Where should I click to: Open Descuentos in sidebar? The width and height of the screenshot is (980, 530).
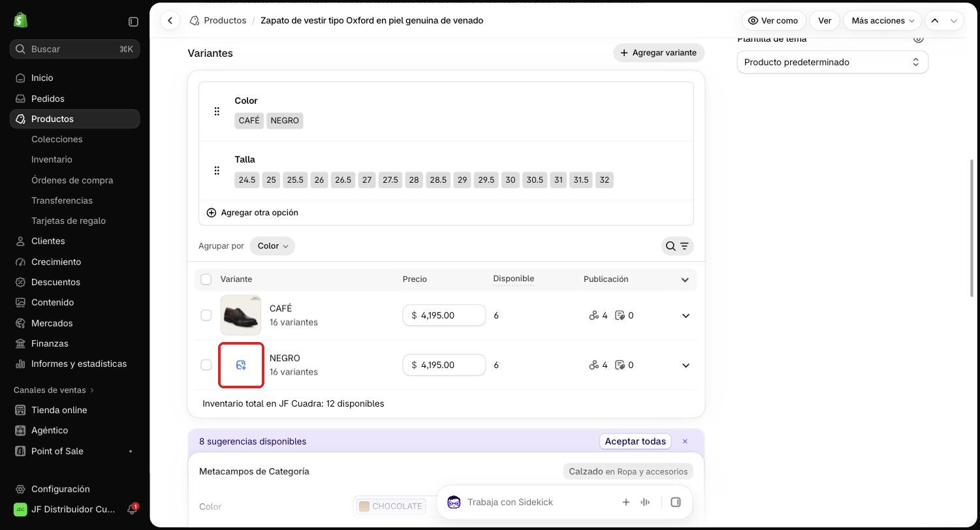click(74, 282)
